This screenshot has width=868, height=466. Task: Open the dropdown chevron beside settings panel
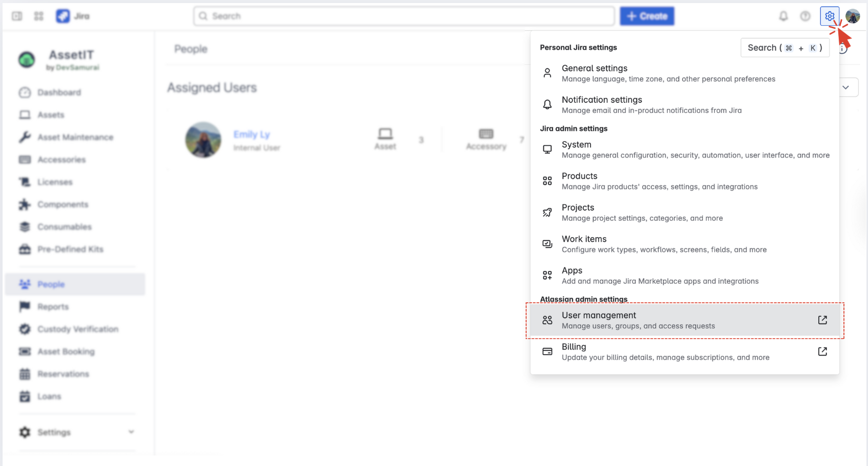[846, 87]
